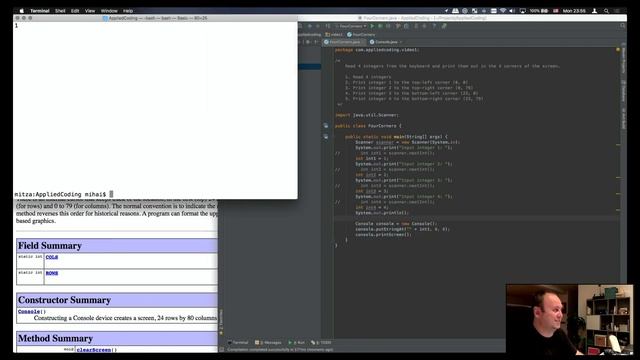Click the Console console = new Console() line
Image resolution: width=640 pixels, height=360 pixels.
click(x=396, y=224)
